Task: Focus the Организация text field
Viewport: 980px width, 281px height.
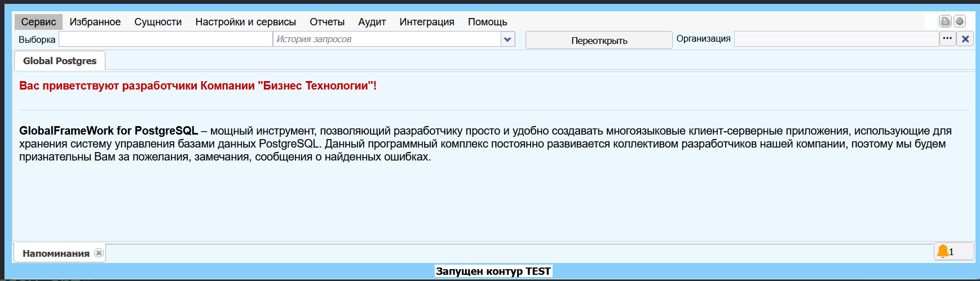Action: 836,39
